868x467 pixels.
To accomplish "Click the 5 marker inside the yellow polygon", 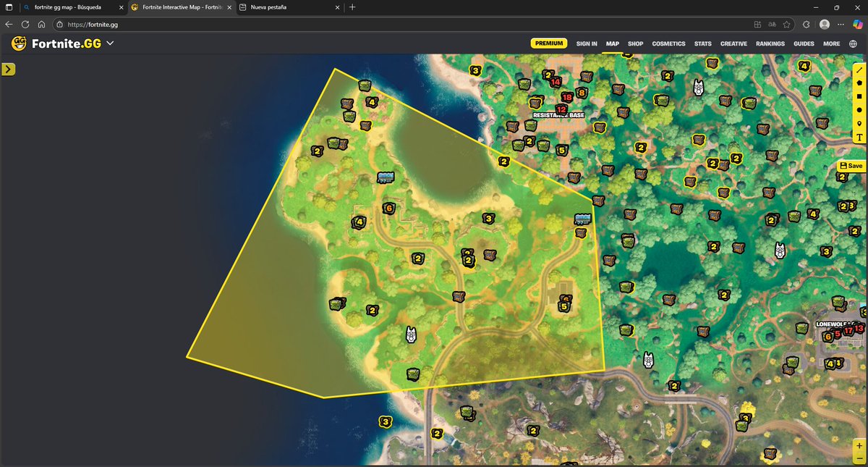I will pyautogui.click(x=564, y=307).
